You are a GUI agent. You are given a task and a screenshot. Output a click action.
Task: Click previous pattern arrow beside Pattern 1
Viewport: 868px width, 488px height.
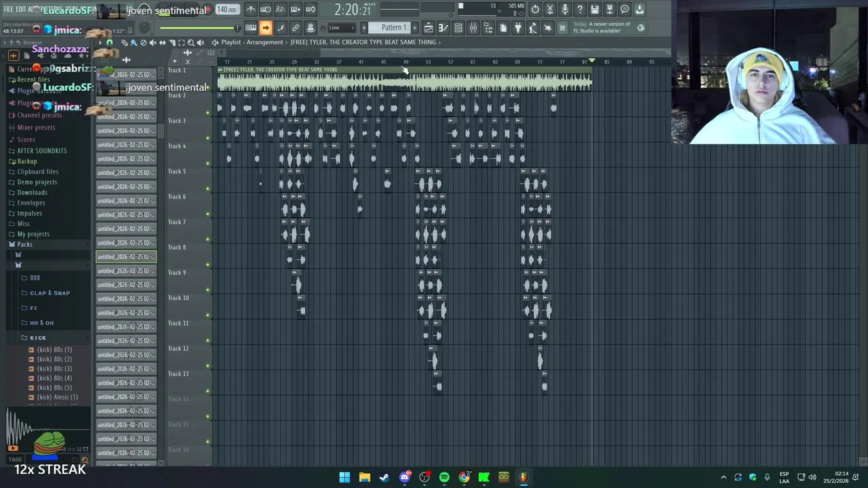point(364,28)
